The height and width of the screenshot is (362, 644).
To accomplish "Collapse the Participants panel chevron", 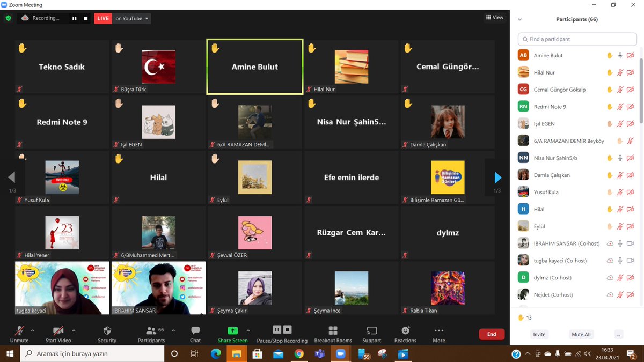I will pyautogui.click(x=519, y=19).
